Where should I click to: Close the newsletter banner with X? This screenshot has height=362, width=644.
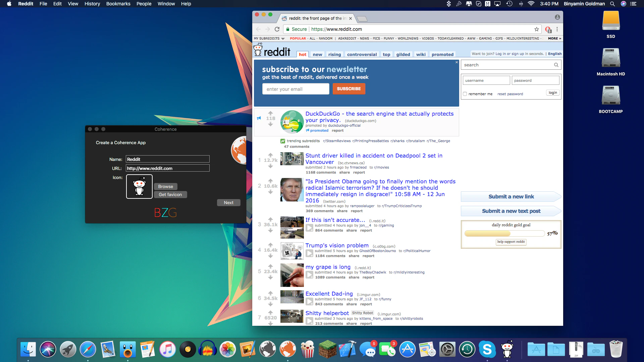click(x=457, y=62)
